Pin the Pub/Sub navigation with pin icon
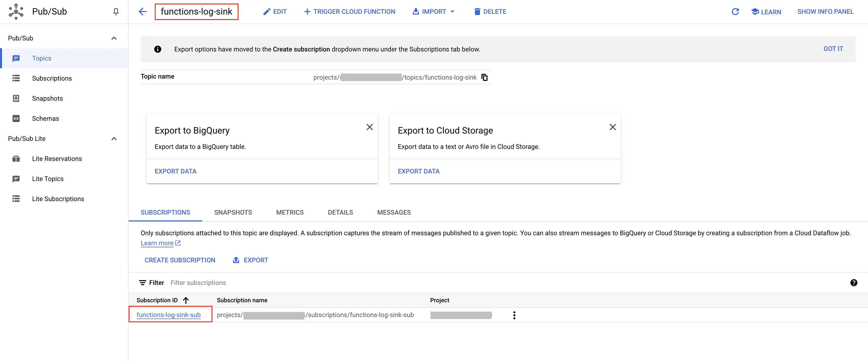This screenshot has height=361, width=868. pos(116,12)
